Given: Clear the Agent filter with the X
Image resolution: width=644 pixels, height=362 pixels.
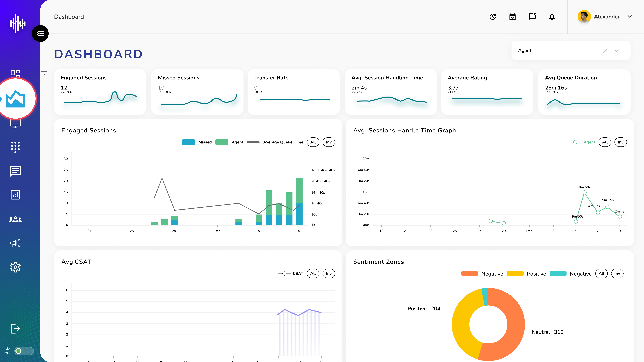Looking at the screenshot, I should [x=605, y=51].
